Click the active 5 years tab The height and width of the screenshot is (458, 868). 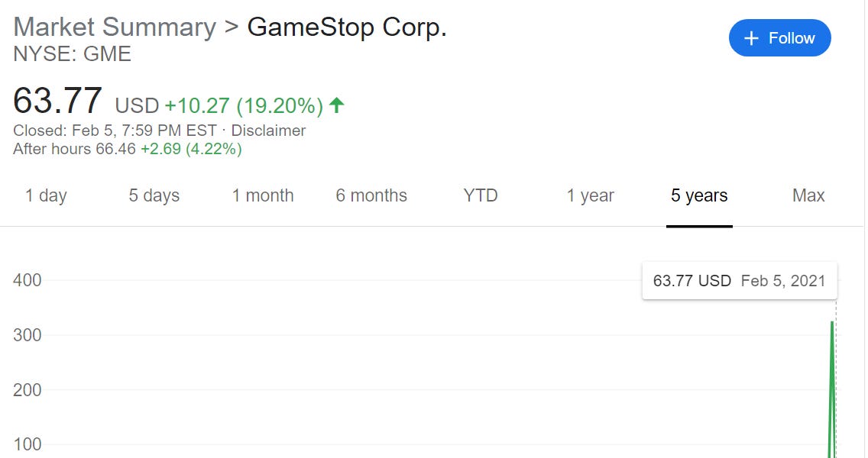point(699,195)
